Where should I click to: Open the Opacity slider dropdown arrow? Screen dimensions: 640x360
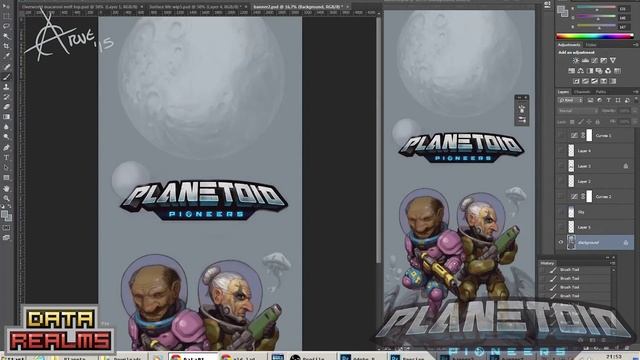tap(635, 111)
